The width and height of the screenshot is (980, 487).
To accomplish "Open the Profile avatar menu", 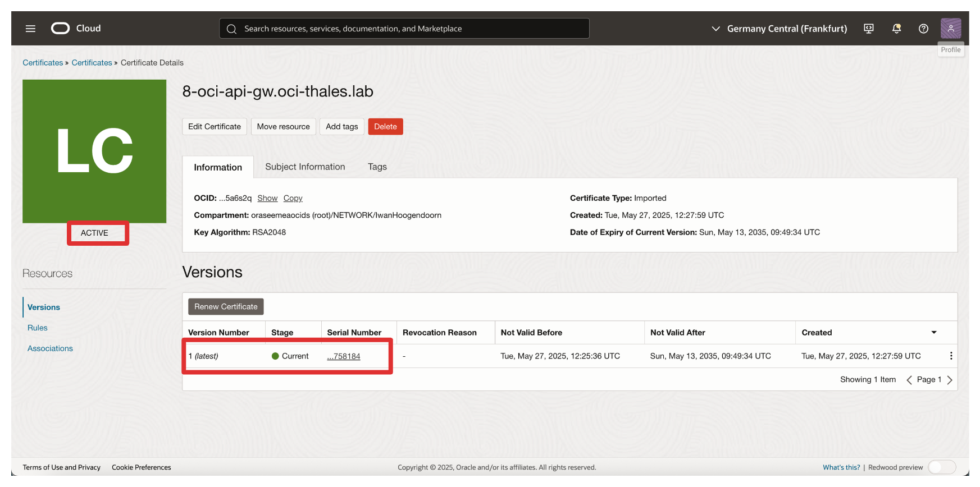I will pyautogui.click(x=950, y=28).
